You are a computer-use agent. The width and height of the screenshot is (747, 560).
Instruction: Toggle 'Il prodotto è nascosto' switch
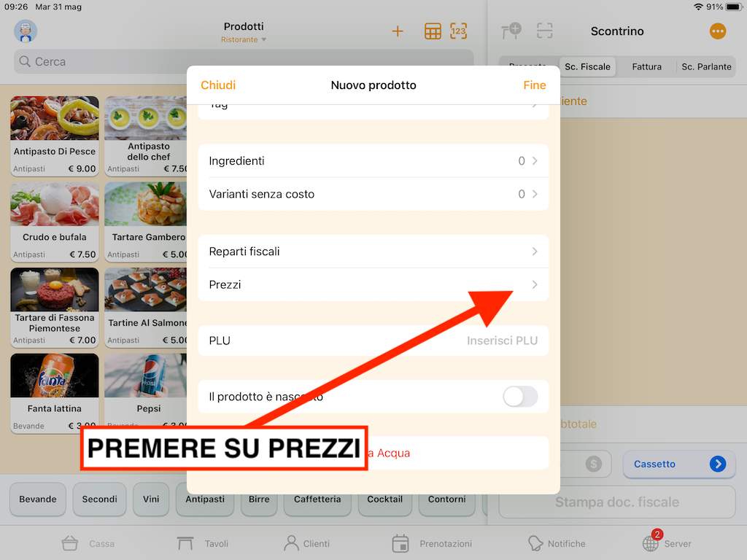pos(520,397)
